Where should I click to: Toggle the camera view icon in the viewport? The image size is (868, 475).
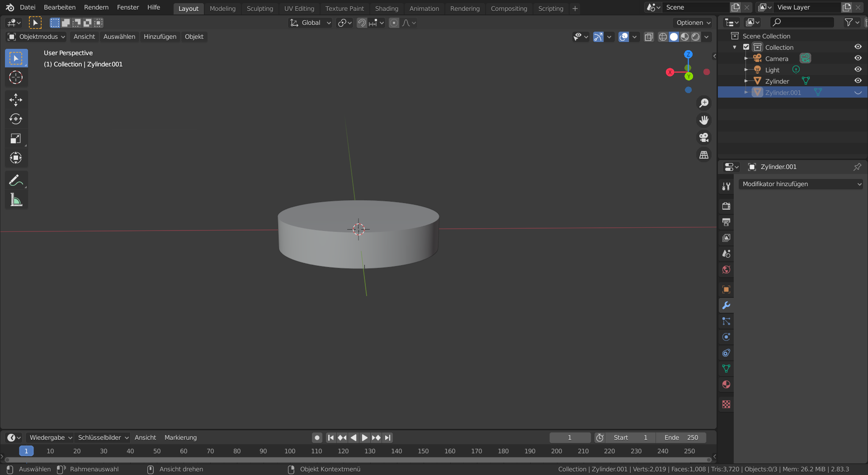click(704, 137)
